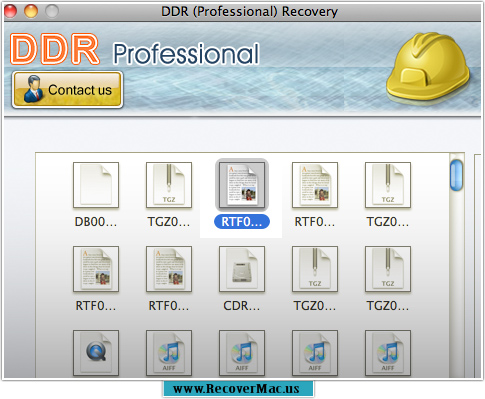The image size is (485, 399).
Task: Select the unselected RTF0 file in top row
Action: point(315,185)
